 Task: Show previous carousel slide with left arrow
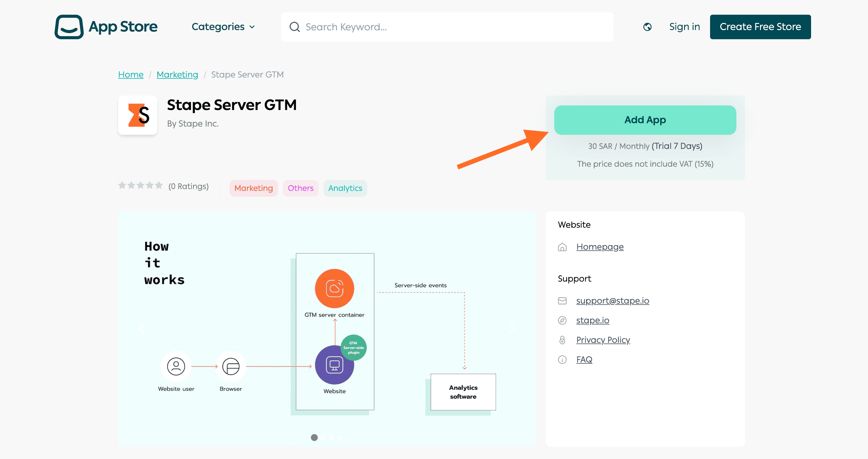tap(142, 329)
